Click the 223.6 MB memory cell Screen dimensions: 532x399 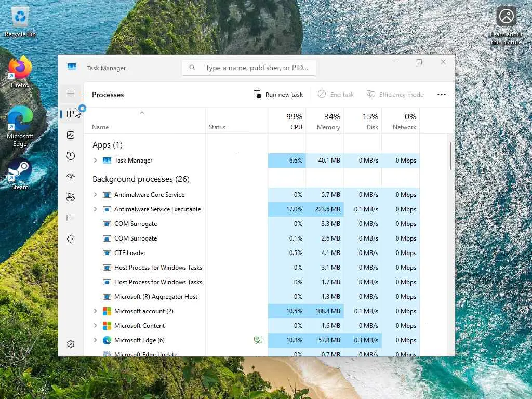[x=325, y=209]
